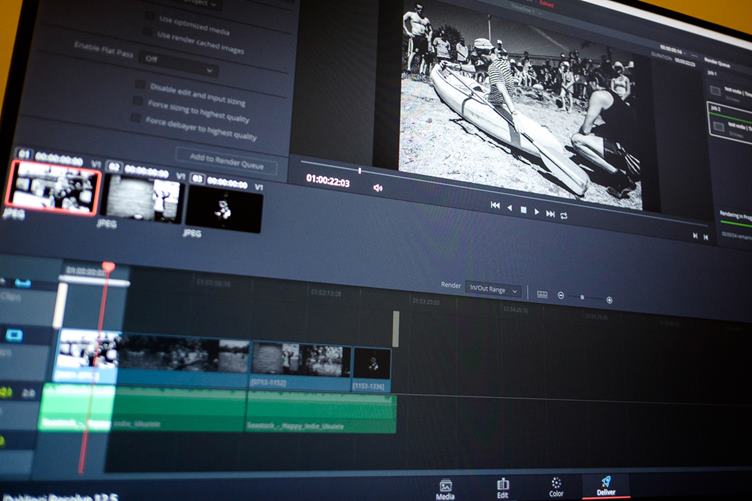Enable Use optimized media checkbox

point(150,16)
